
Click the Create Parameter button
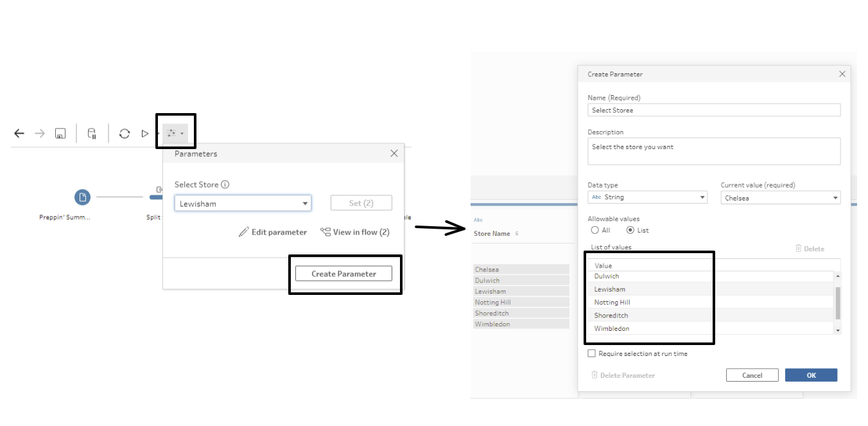click(343, 274)
